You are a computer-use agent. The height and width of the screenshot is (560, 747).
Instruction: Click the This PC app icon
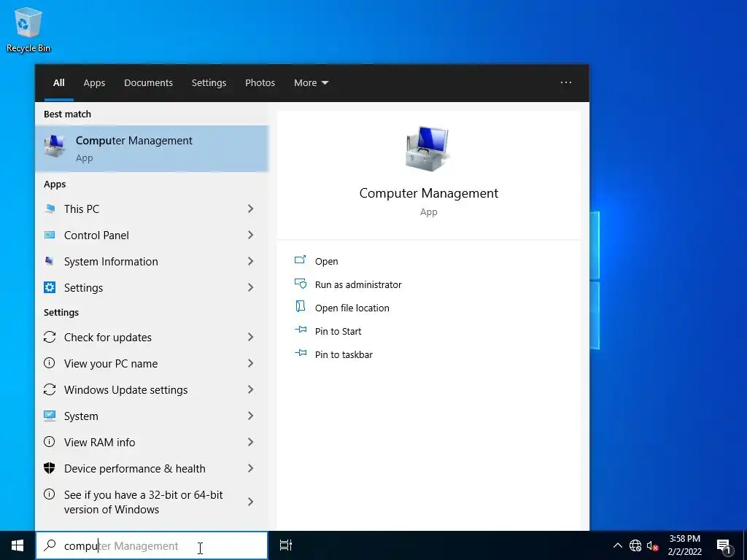(x=50, y=209)
